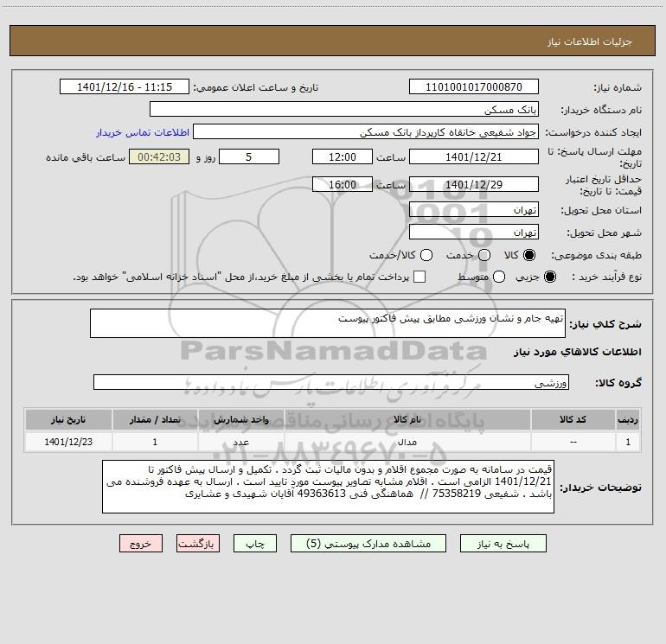Click the نام کالا column header

coord(407,419)
